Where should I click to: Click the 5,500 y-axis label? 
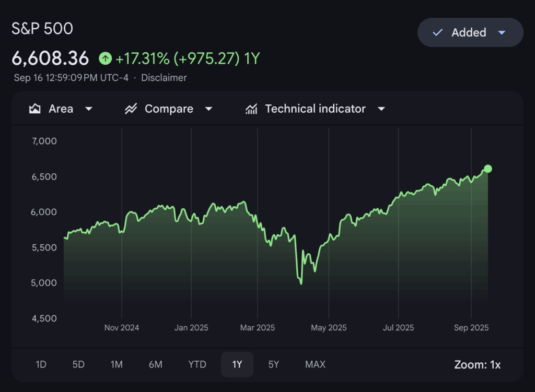click(44, 247)
